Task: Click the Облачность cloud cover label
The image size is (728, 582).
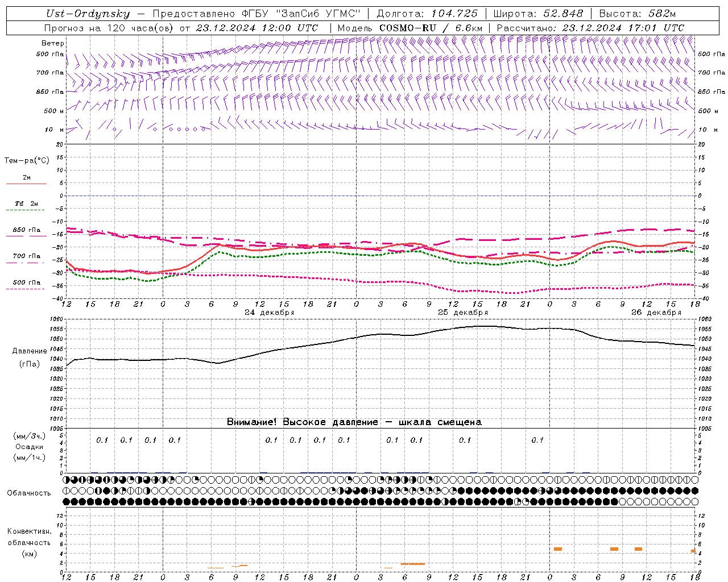Action: [x=29, y=493]
